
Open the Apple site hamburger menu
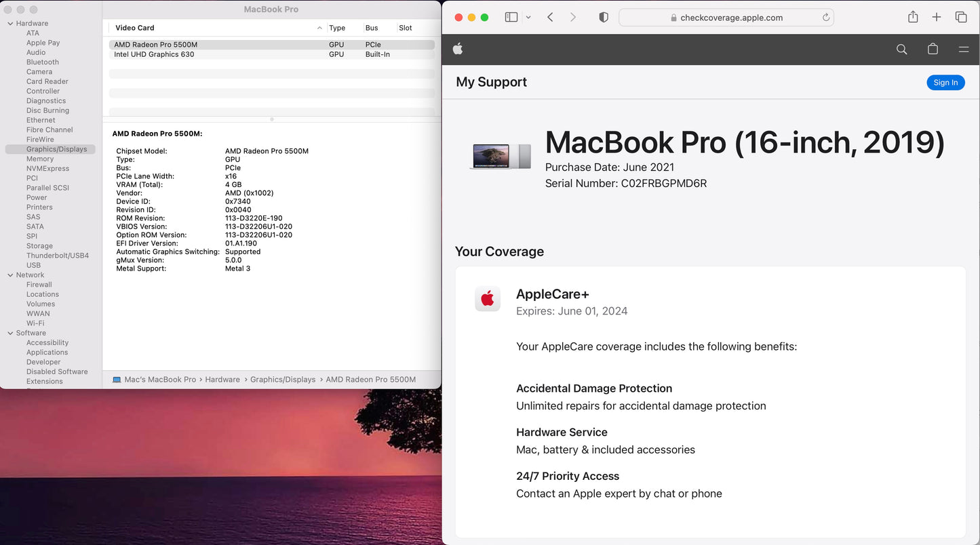[963, 49]
